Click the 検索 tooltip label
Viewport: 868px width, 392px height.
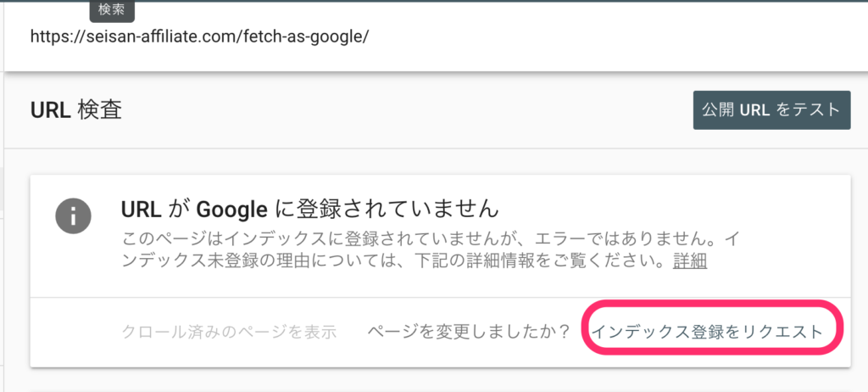click(111, 11)
